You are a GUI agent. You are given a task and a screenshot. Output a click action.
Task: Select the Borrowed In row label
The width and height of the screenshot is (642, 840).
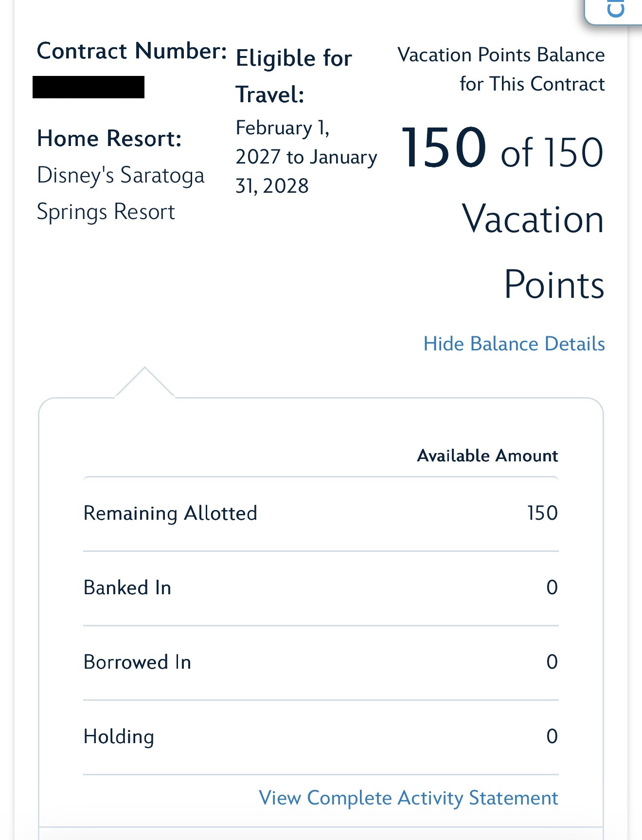(x=137, y=662)
